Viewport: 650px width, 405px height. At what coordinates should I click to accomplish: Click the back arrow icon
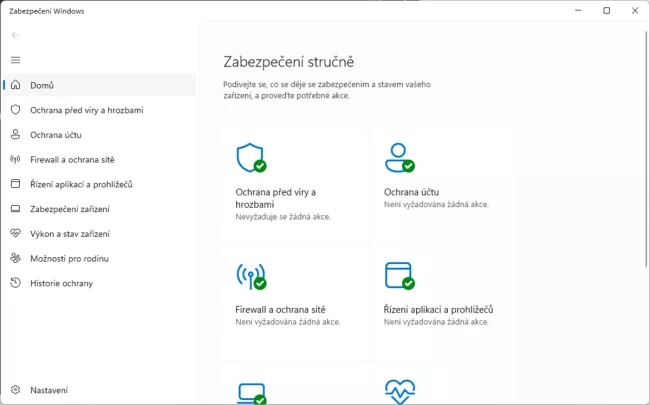click(x=15, y=36)
